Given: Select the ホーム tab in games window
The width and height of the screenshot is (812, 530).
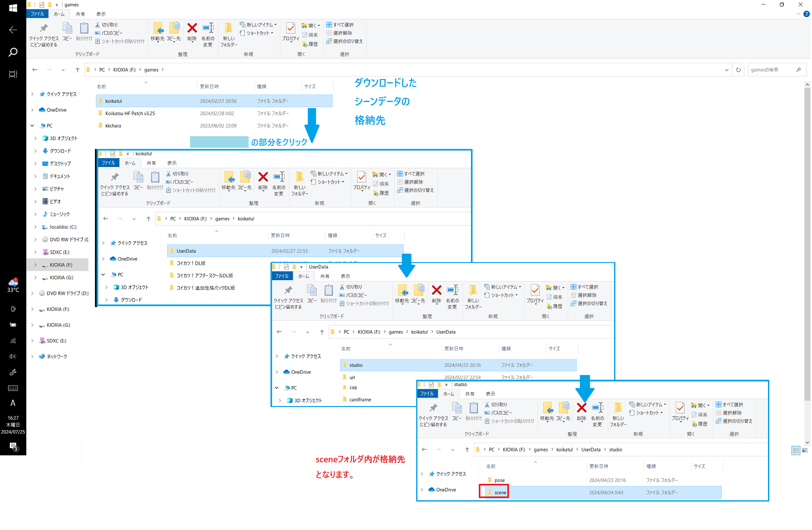Looking at the screenshot, I should click(59, 14).
